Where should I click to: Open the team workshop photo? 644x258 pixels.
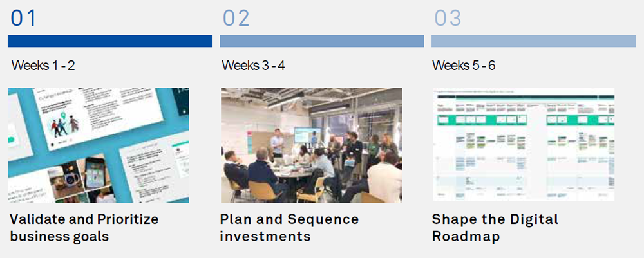(x=311, y=145)
